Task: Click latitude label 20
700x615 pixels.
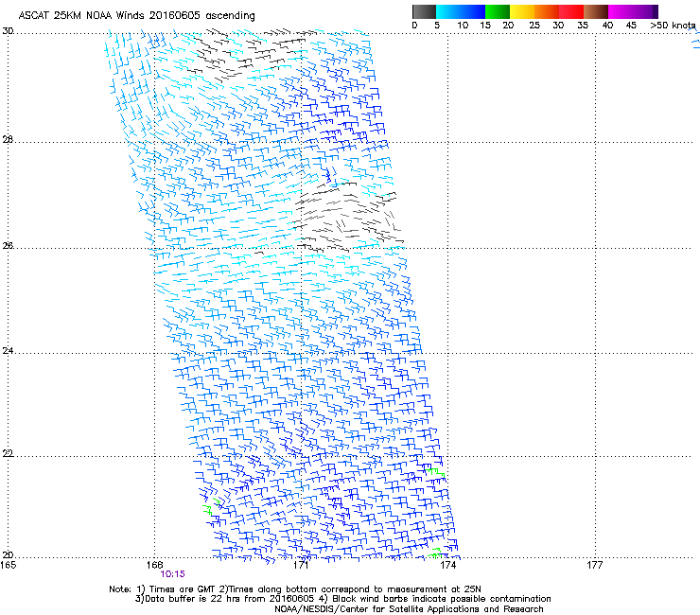Action: [x=8, y=555]
